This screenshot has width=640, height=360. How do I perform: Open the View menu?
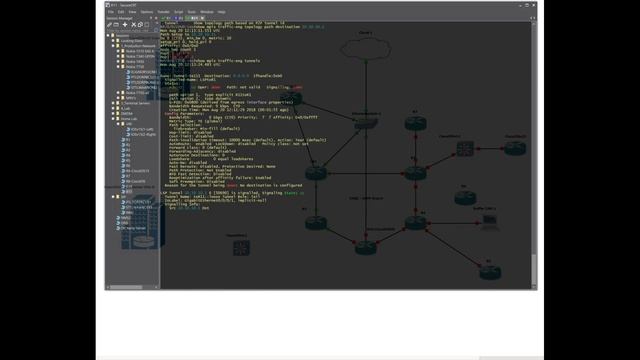pos(132,12)
